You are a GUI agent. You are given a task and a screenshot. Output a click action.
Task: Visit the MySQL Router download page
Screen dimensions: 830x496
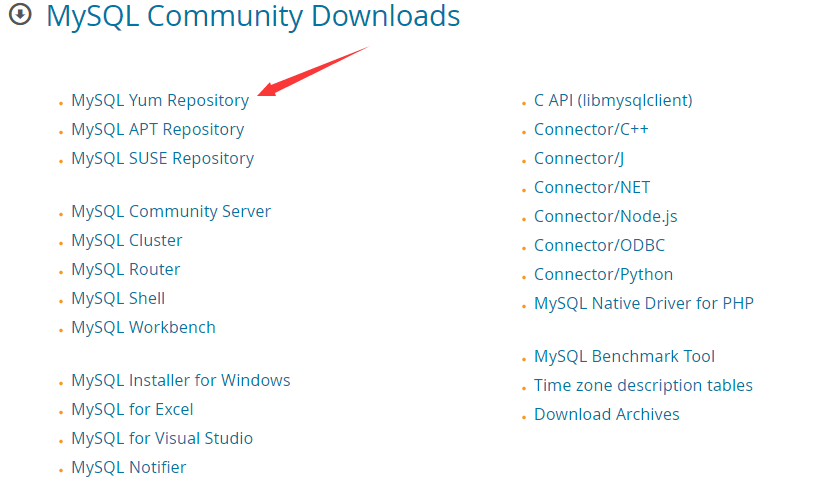pyautogui.click(x=125, y=269)
